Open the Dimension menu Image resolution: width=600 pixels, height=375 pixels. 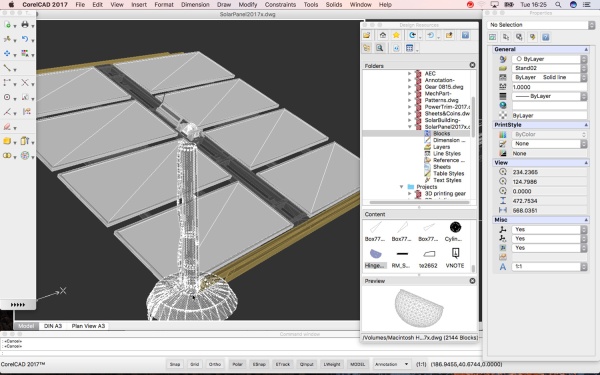[x=195, y=5]
